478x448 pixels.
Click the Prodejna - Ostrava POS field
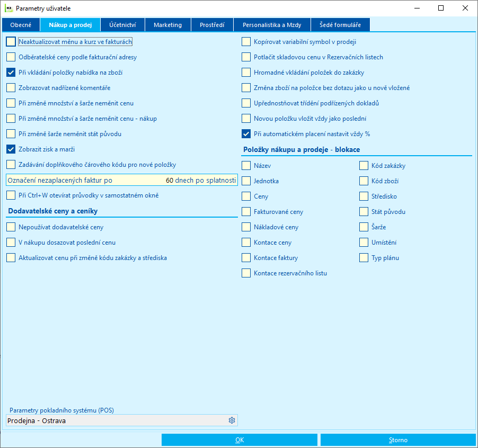[122, 420]
